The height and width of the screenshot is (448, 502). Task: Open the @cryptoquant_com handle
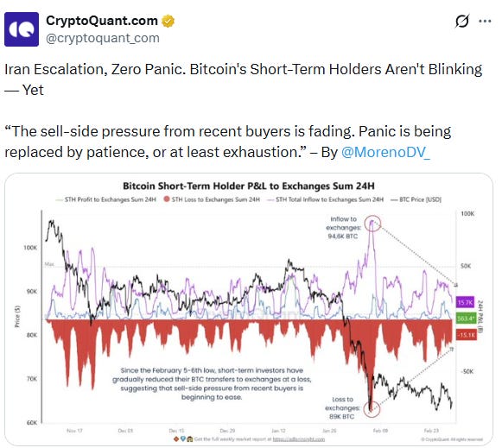pyautogui.click(x=103, y=38)
